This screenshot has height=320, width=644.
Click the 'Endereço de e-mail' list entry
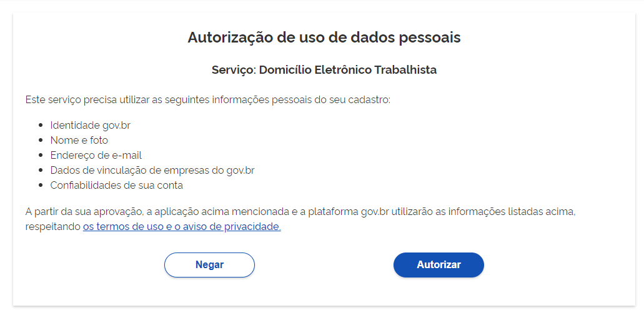pos(96,155)
